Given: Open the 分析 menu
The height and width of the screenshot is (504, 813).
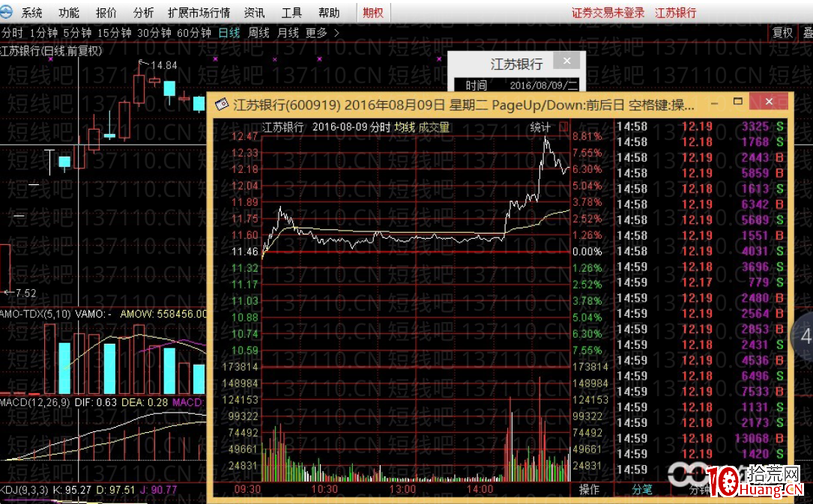Looking at the screenshot, I should coord(143,13).
